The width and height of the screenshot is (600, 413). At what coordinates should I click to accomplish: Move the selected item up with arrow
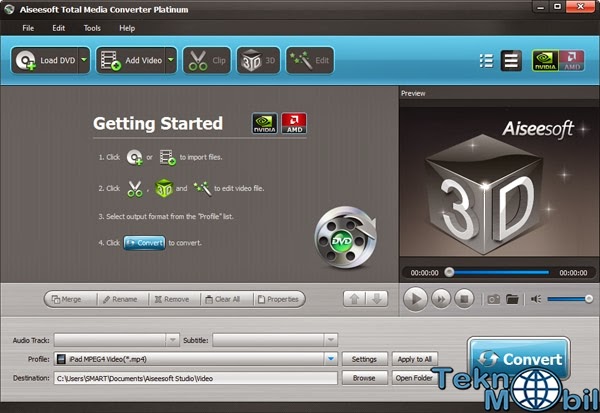[354, 299]
